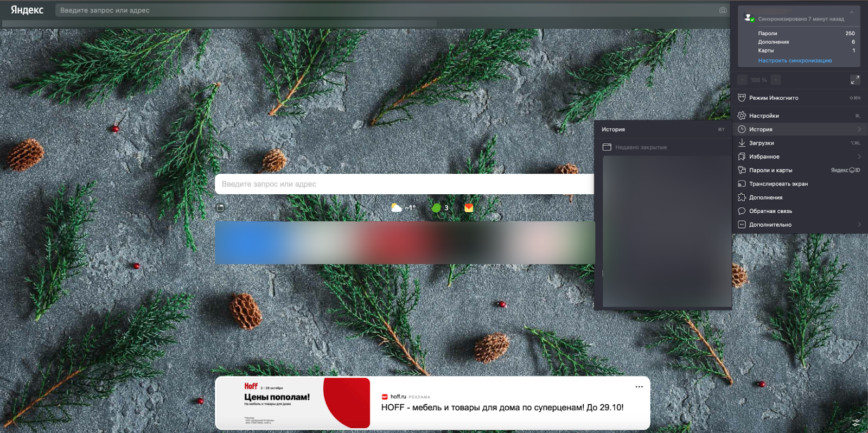Open background settings sliders icon
Image resolution: width=868 pixels, height=433 pixels.
(856, 423)
